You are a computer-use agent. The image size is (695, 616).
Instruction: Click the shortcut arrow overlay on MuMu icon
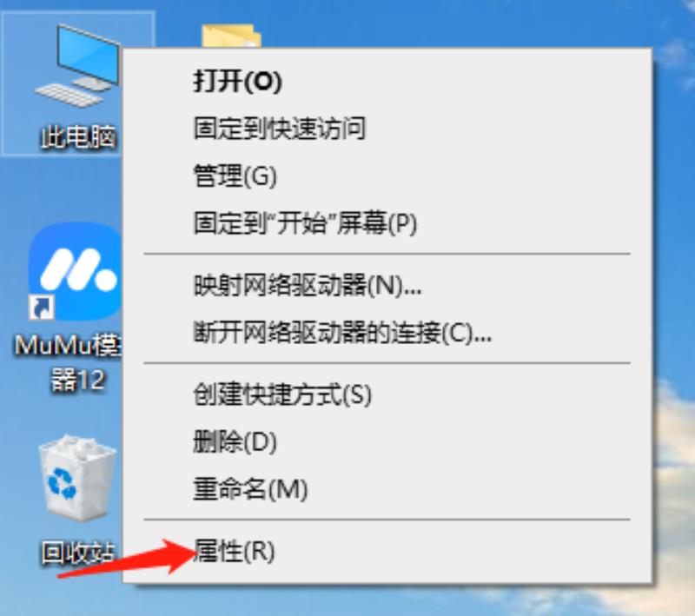point(42,308)
